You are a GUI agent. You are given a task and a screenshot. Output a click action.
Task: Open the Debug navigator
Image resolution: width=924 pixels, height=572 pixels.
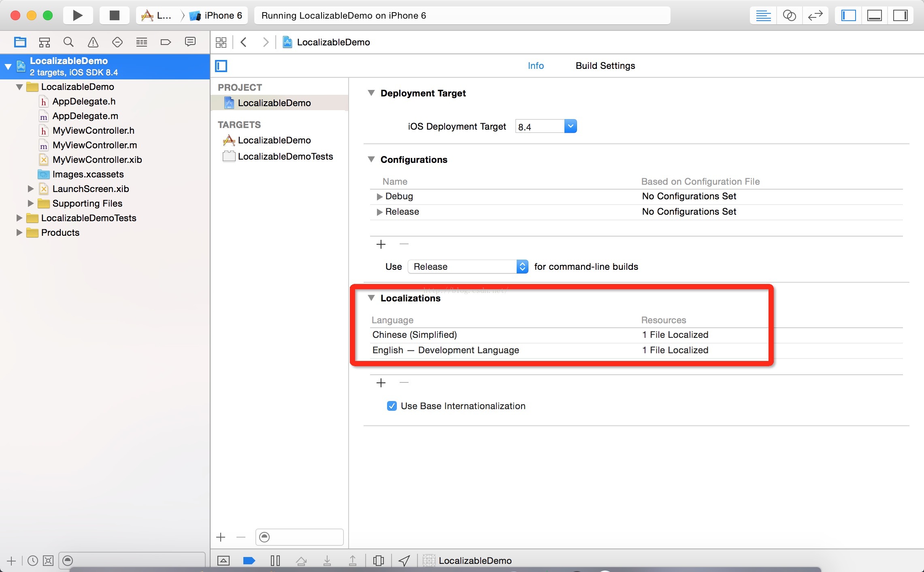click(x=142, y=42)
